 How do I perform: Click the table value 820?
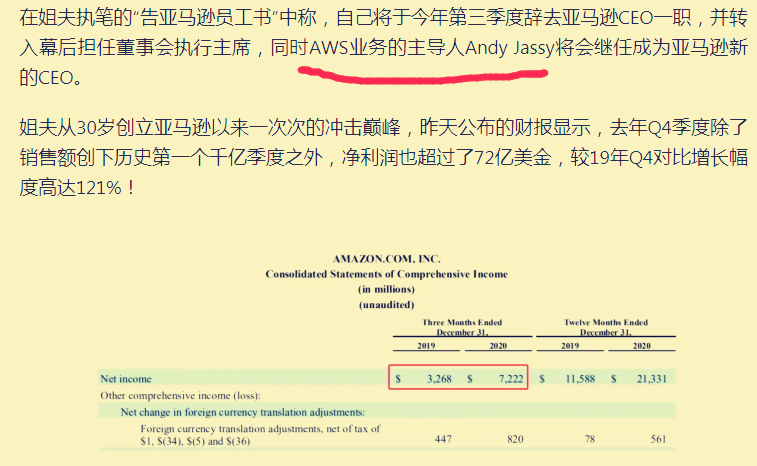click(515, 439)
